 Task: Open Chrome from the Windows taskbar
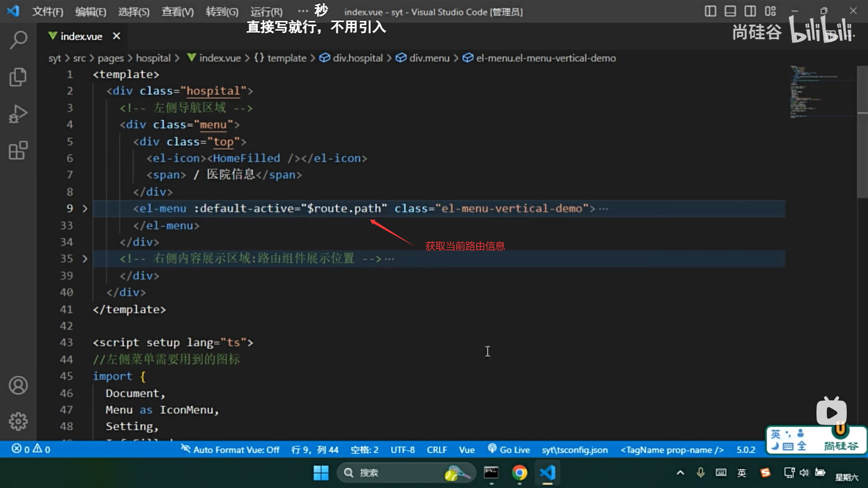pyautogui.click(x=519, y=473)
